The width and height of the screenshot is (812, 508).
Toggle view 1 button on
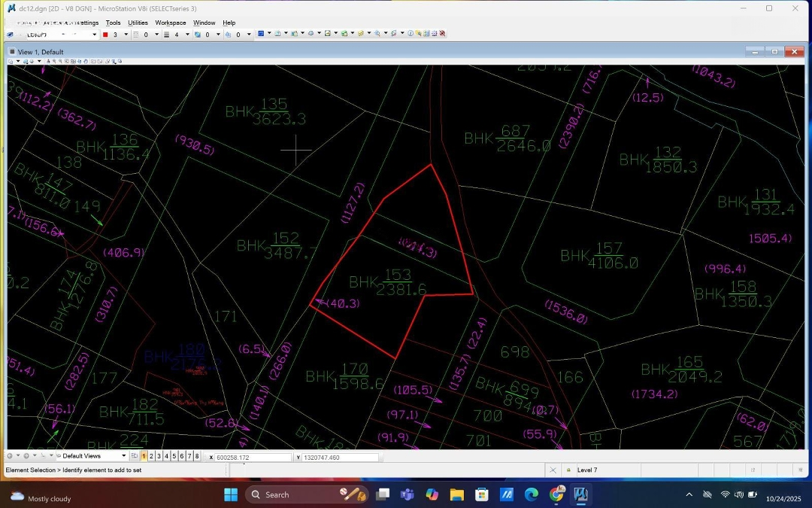(x=144, y=456)
